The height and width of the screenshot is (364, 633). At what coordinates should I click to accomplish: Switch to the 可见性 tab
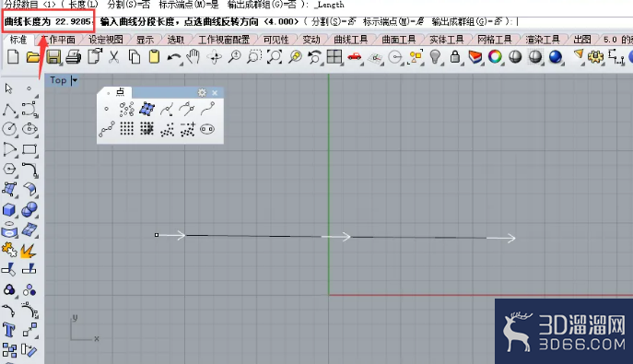tap(276, 39)
